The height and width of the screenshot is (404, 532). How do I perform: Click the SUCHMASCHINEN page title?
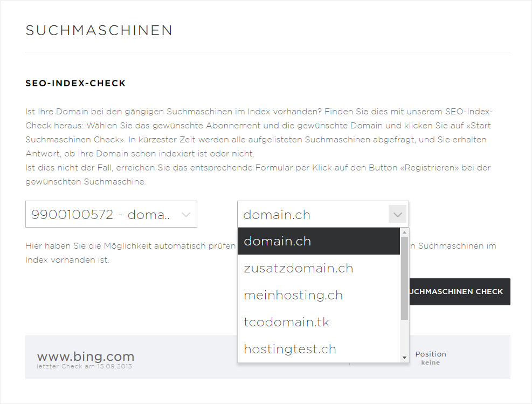click(99, 30)
